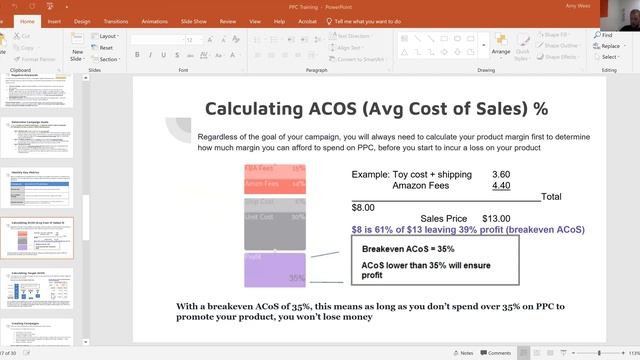Open Character Spacing options
Screen dimensions: 640x360
204,55
